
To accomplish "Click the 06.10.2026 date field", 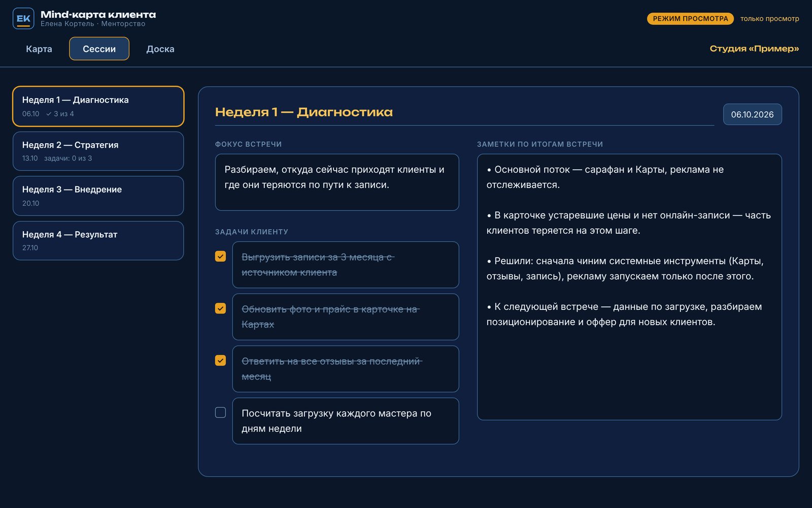I will point(752,114).
